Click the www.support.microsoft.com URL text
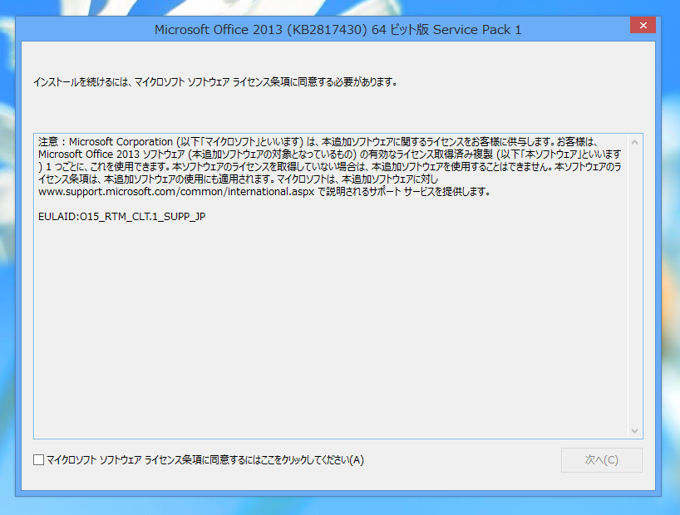This screenshot has height=515, width=680. (x=176, y=192)
